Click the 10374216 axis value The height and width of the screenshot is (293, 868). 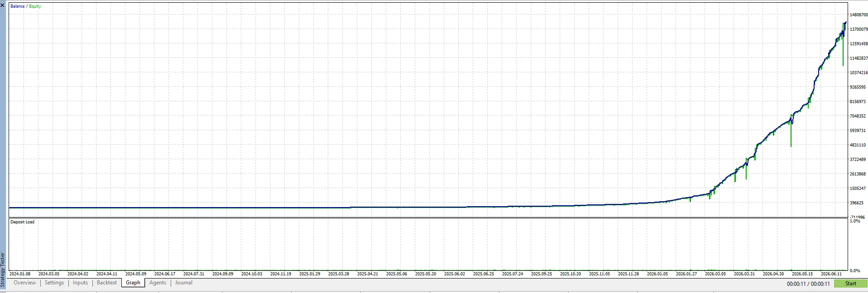[x=858, y=73]
